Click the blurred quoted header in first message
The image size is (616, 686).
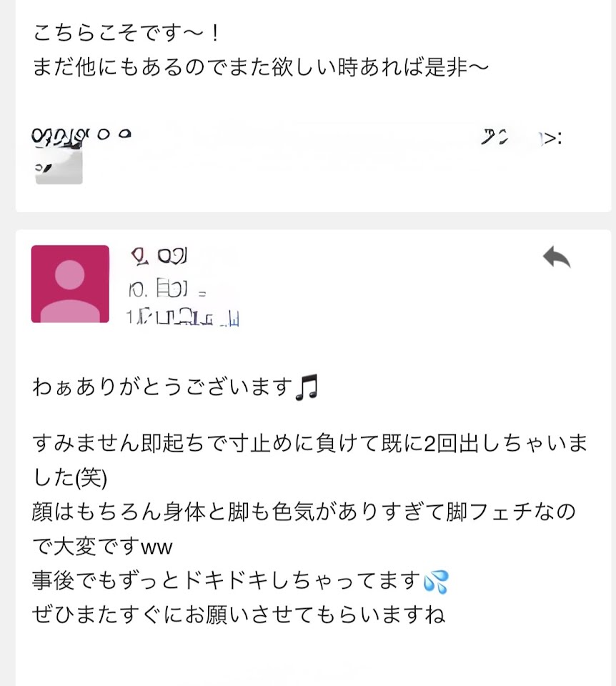pyautogui.click(x=286, y=137)
